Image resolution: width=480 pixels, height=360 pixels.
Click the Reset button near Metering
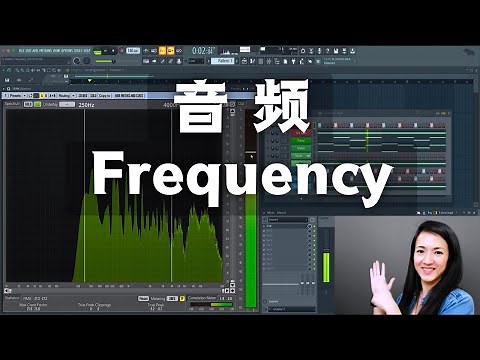[x=143, y=298]
